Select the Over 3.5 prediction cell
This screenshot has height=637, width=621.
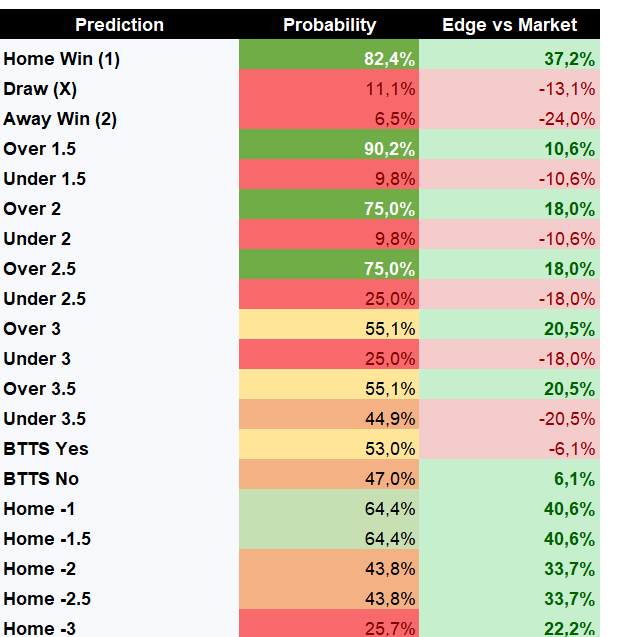[119, 389]
